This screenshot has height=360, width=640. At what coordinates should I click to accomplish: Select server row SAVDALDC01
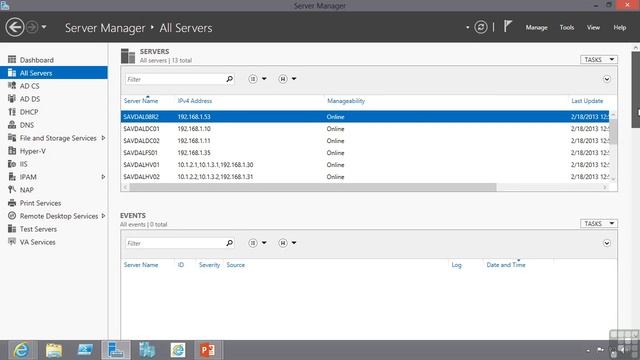[365, 129]
